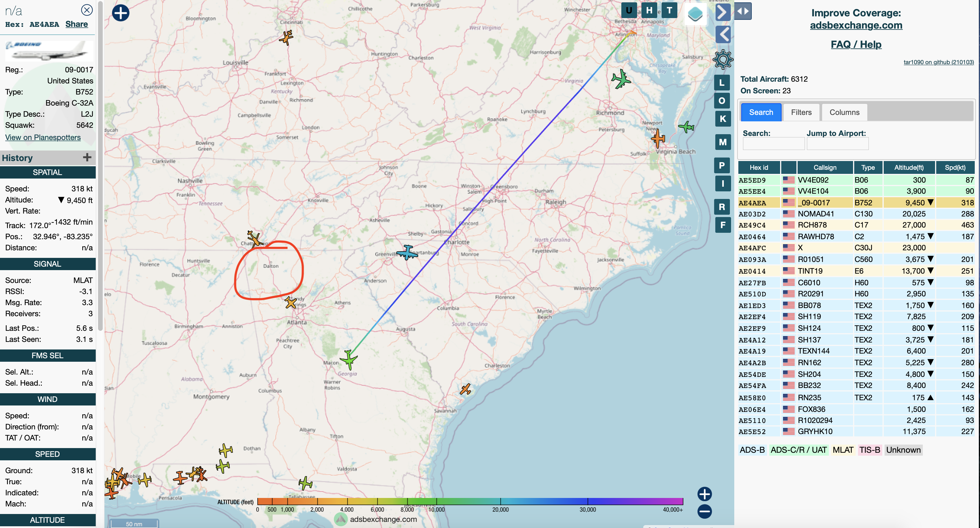Toggle the T map button

click(669, 10)
